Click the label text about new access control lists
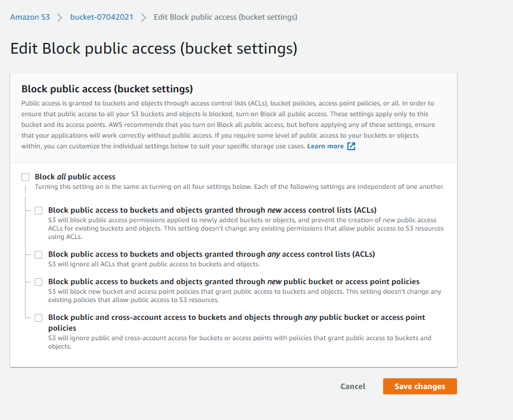Viewport: 513px width, 420px height. (x=212, y=210)
